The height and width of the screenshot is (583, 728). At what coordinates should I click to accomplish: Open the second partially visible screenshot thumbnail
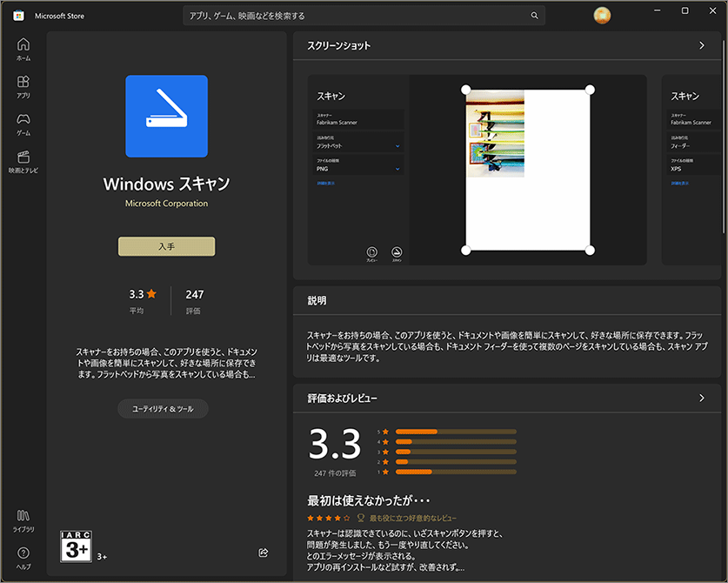[691, 170]
